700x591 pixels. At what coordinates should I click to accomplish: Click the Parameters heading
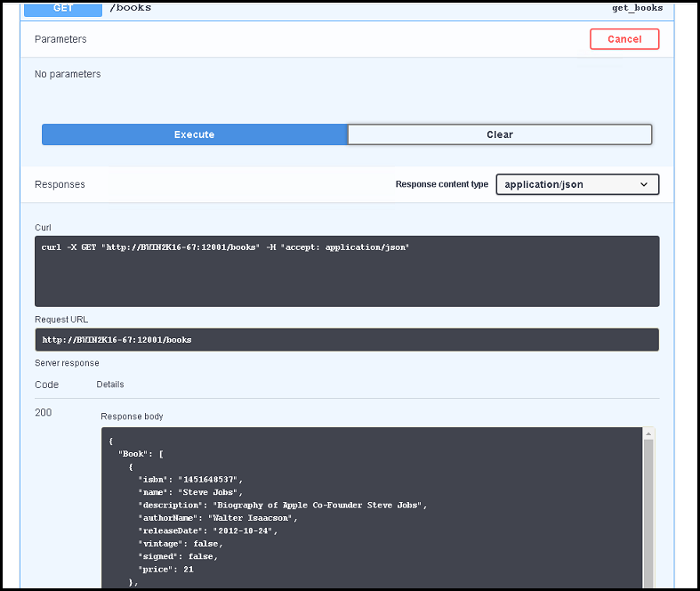click(60, 39)
